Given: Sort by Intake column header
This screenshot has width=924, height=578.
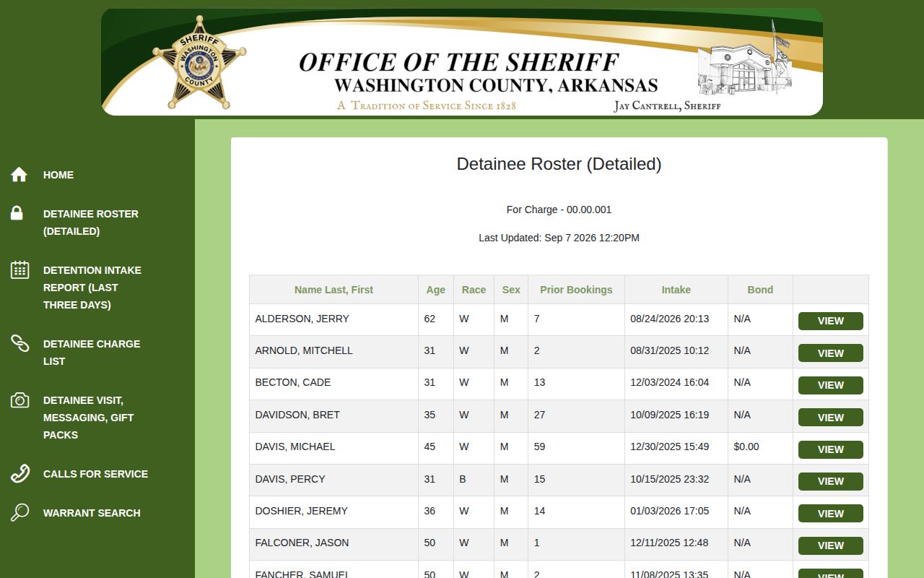Looking at the screenshot, I should coord(676,290).
